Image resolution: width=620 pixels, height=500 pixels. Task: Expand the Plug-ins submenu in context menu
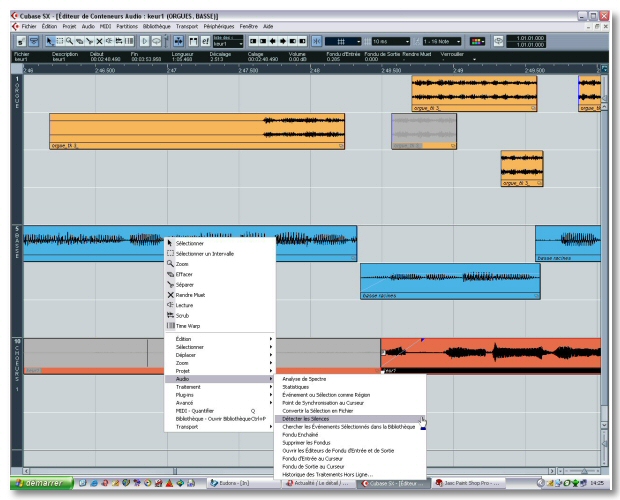click(x=220, y=395)
